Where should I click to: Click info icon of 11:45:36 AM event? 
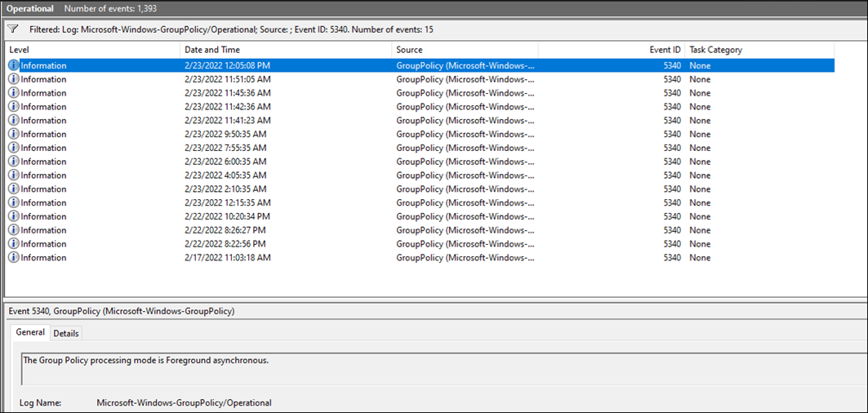point(14,93)
